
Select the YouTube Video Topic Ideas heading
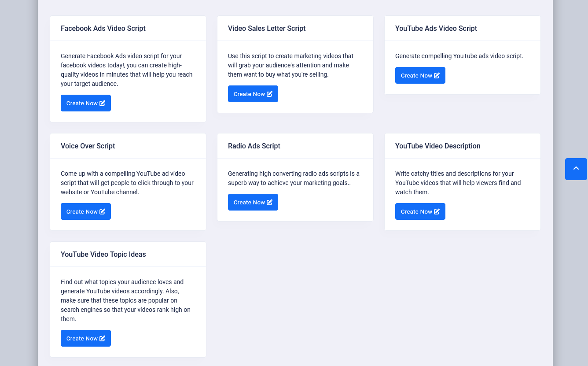coord(103,254)
